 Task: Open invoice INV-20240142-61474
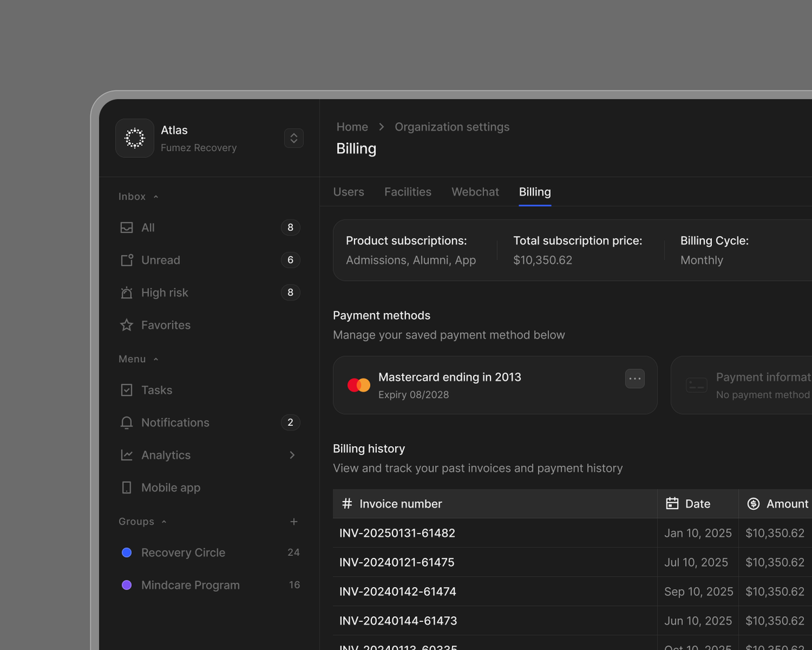coord(398,591)
